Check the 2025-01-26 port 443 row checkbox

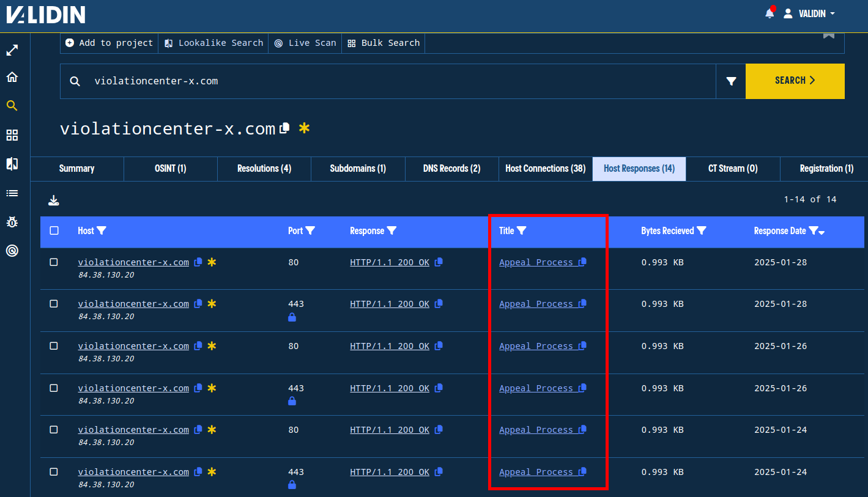(54, 388)
